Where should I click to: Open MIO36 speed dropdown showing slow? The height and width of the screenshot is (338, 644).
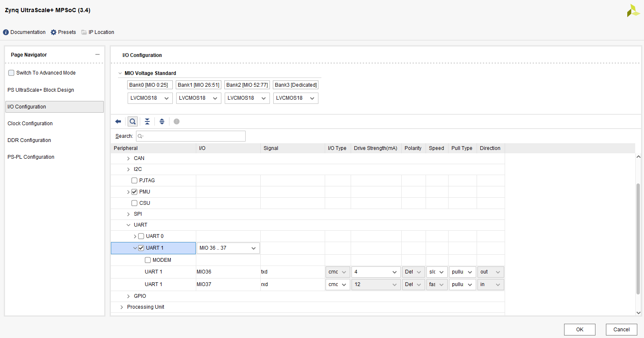(x=437, y=272)
